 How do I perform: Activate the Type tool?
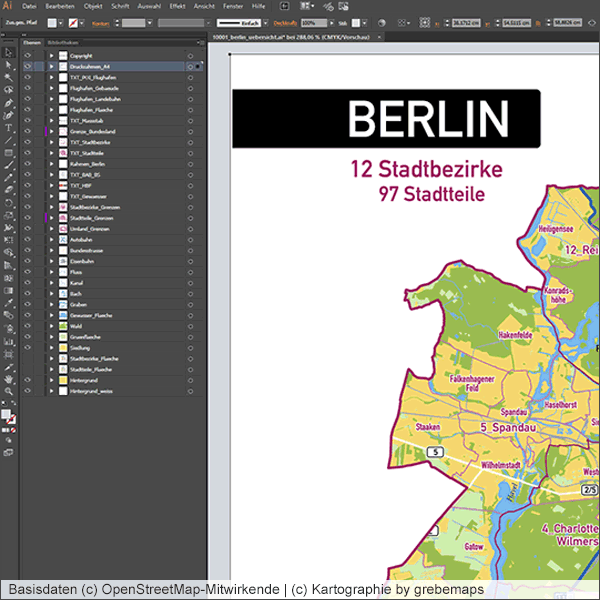click(x=9, y=128)
